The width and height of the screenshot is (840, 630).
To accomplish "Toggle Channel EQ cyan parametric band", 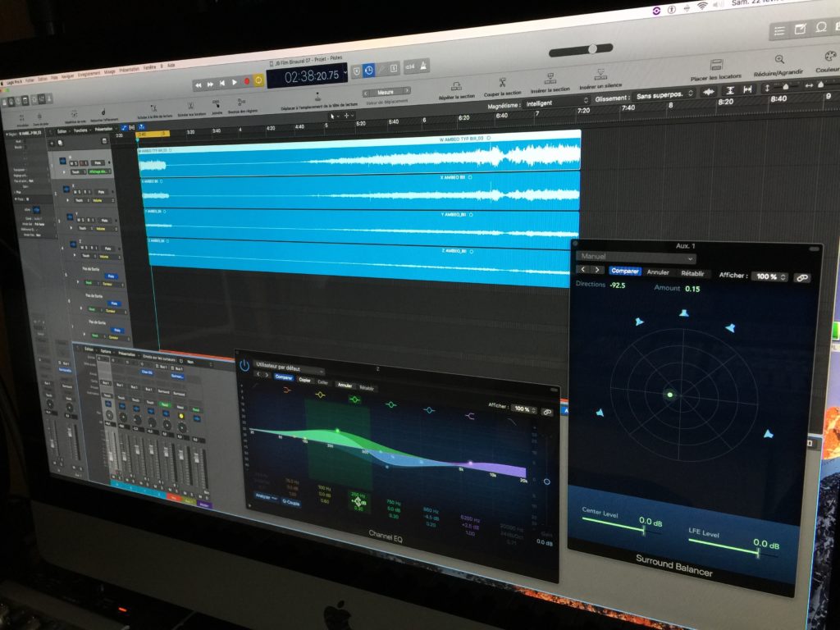I will tap(428, 410).
